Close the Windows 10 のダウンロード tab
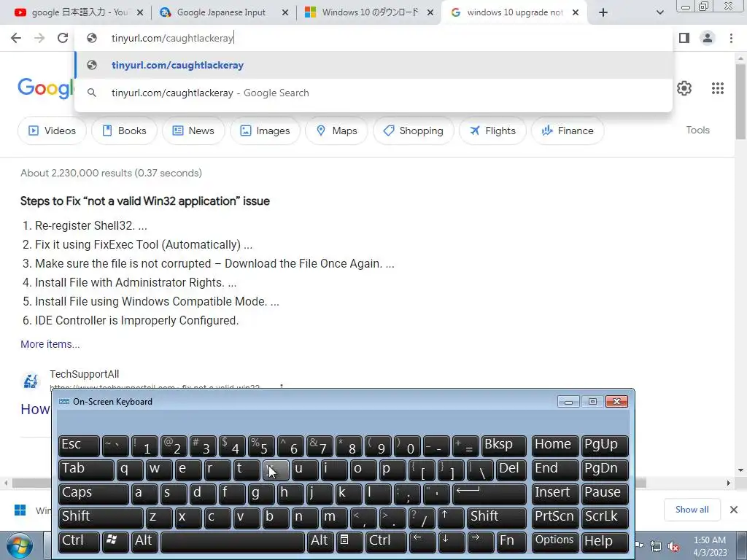Image resolution: width=747 pixels, height=560 pixels. coord(430,13)
